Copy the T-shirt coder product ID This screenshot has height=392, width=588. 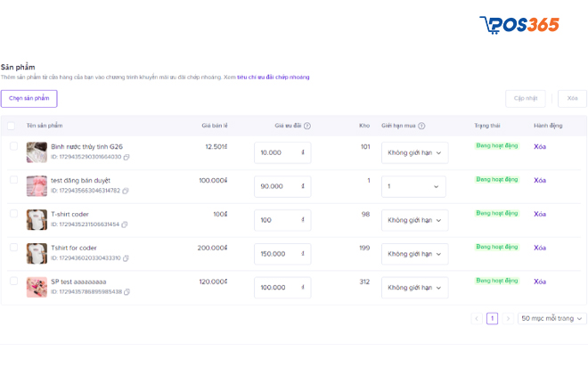point(124,225)
